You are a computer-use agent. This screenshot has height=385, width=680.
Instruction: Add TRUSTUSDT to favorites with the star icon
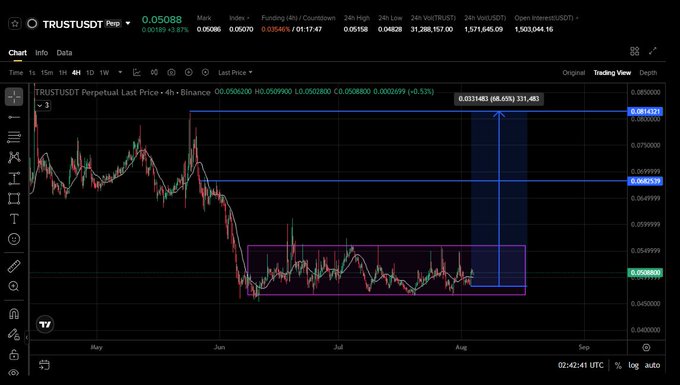pos(14,23)
